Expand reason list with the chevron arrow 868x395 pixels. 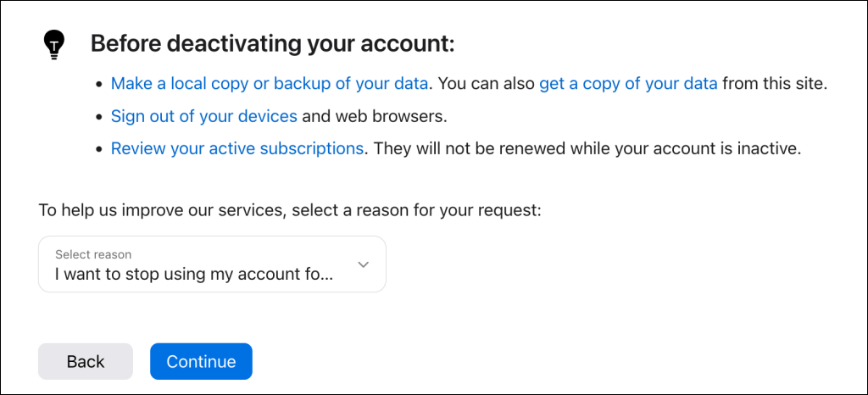click(x=363, y=264)
